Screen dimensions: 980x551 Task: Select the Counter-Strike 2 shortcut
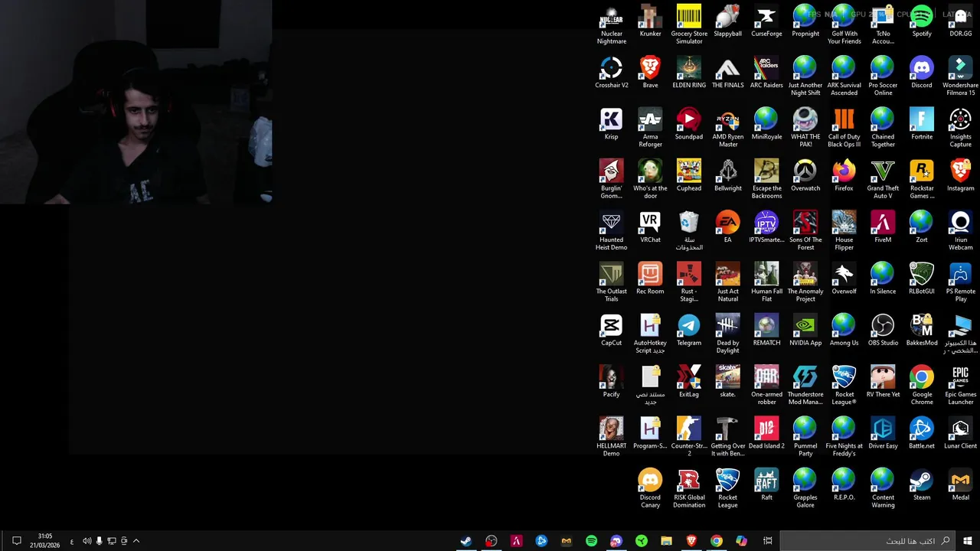689,435
